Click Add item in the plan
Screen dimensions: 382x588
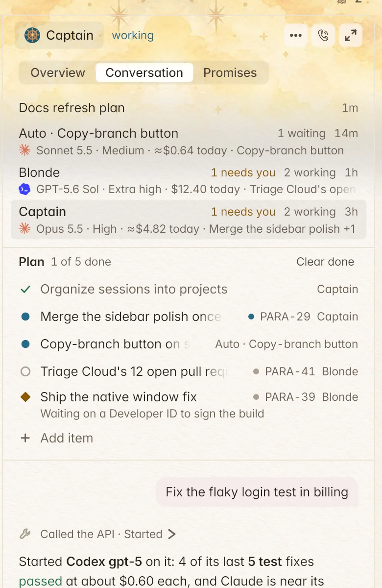tap(67, 438)
